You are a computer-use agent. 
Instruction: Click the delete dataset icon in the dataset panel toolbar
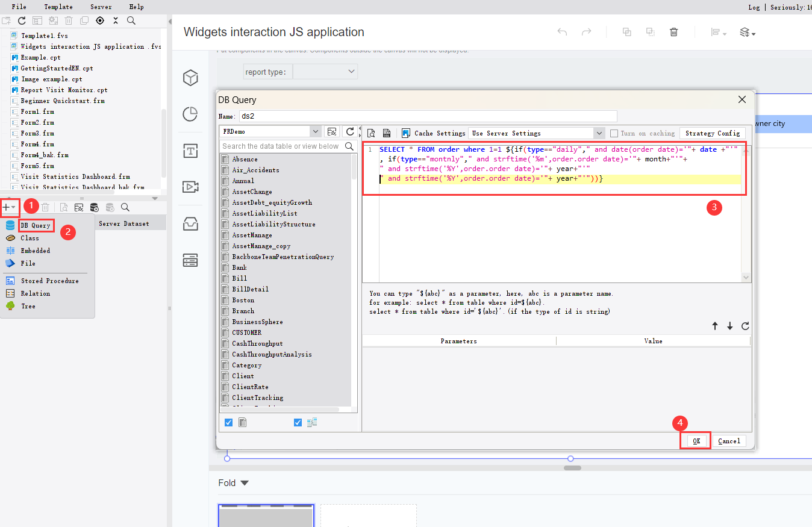coord(45,207)
